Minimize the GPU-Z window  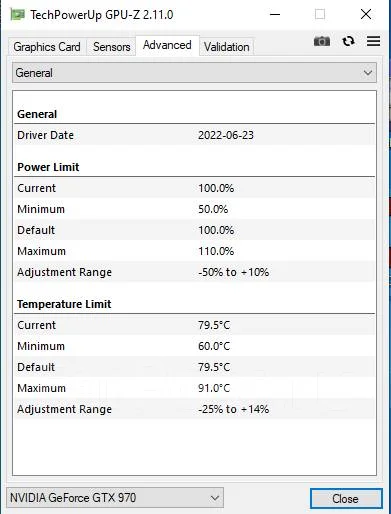click(x=275, y=14)
